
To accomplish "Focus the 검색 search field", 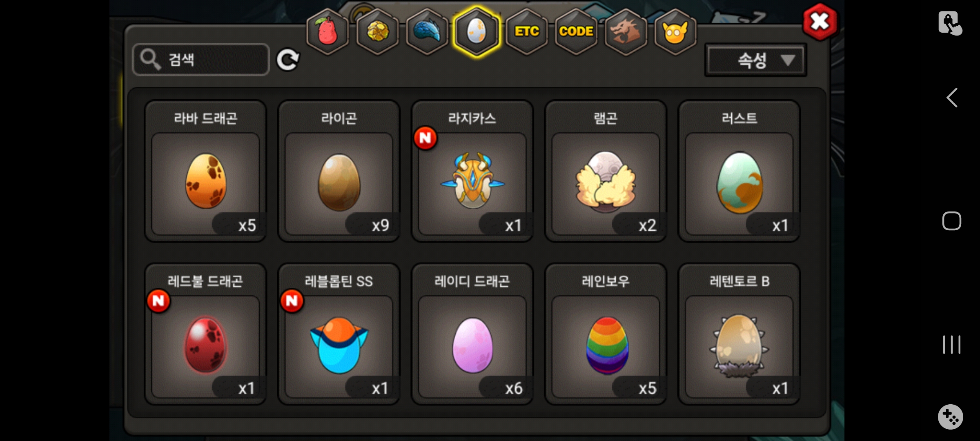I will 201,60.
